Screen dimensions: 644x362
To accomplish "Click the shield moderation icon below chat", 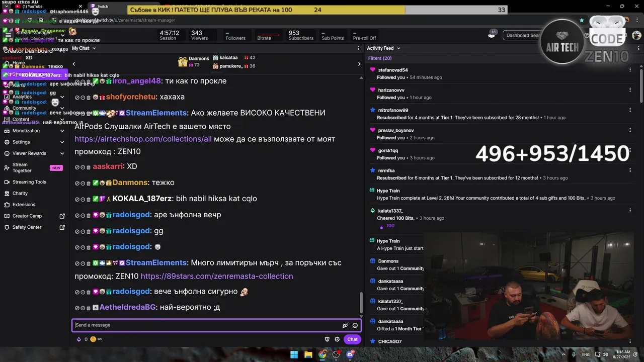I will pos(327,339).
